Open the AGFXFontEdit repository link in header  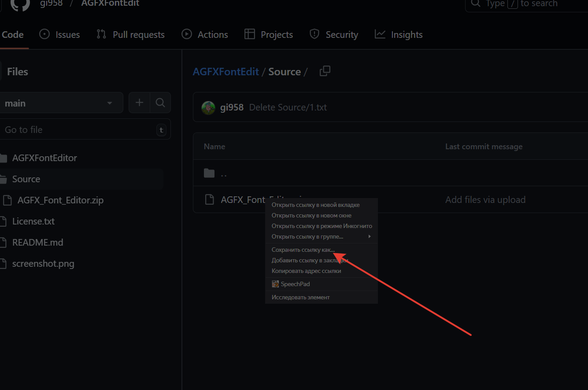pos(110,4)
